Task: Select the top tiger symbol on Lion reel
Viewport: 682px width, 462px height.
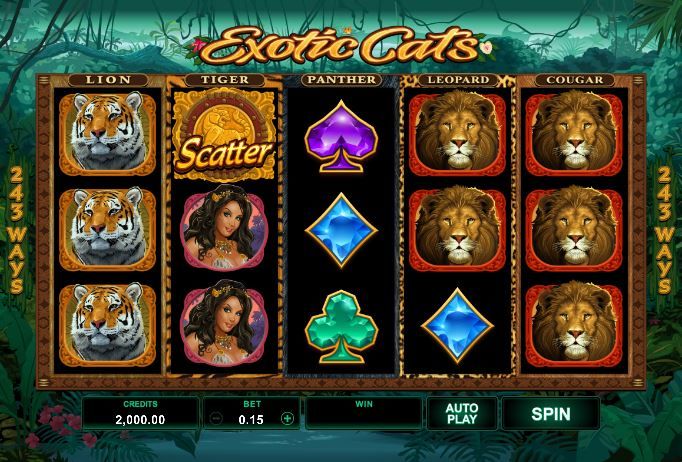Action: (x=107, y=134)
